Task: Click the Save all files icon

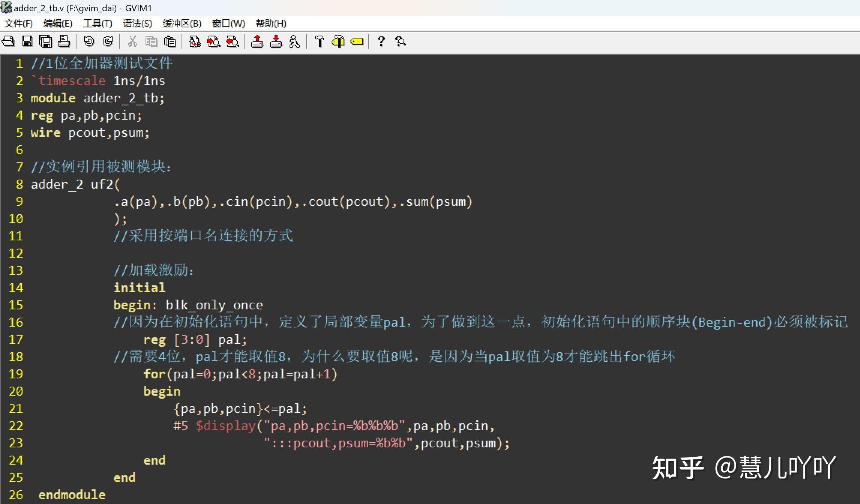Action: pos(45,41)
